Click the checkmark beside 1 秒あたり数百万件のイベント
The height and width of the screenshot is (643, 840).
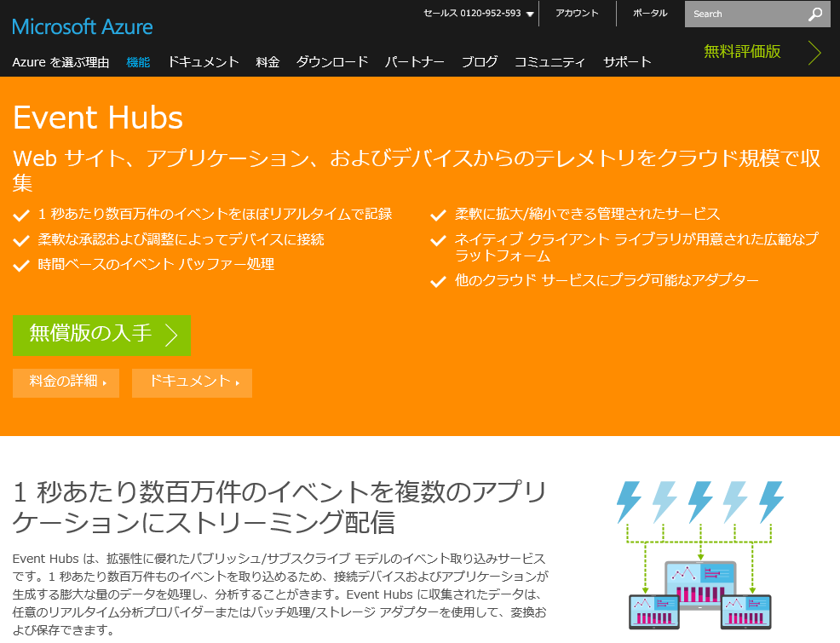(x=21, y=215)
